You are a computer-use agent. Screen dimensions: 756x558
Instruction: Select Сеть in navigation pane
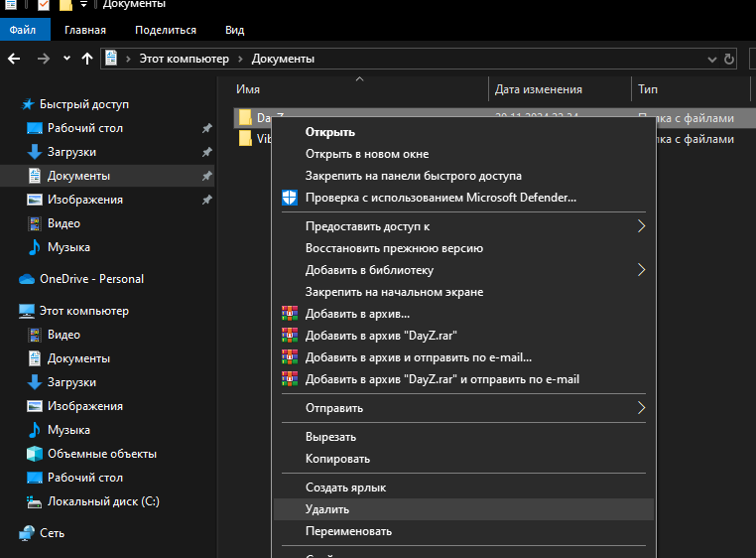(52, 533)
